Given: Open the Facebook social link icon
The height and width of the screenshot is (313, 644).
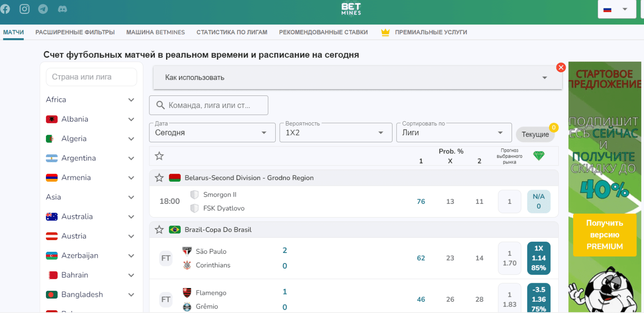Looking at the screenshot, I should pyautogui.click(x=5, y=9).
